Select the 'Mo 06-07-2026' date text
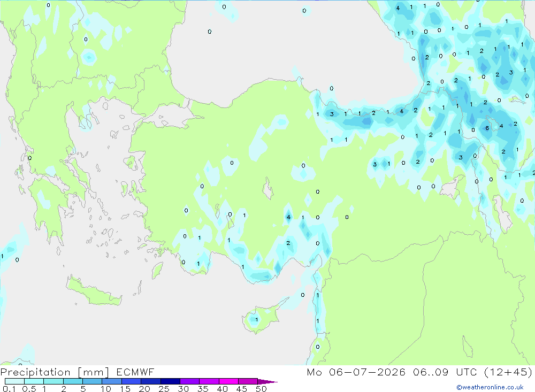Screen dimensions: 535x392 click(356, 372)
